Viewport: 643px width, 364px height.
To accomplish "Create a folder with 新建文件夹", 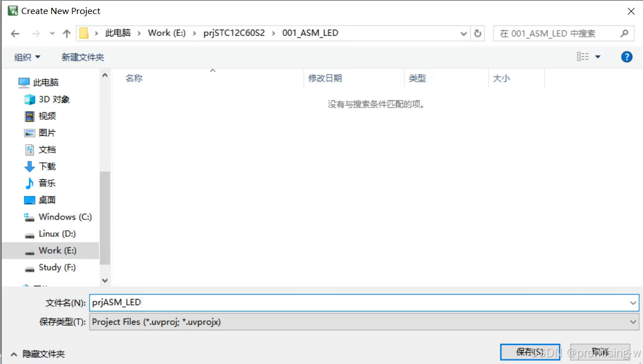I will tap(83, 57).
